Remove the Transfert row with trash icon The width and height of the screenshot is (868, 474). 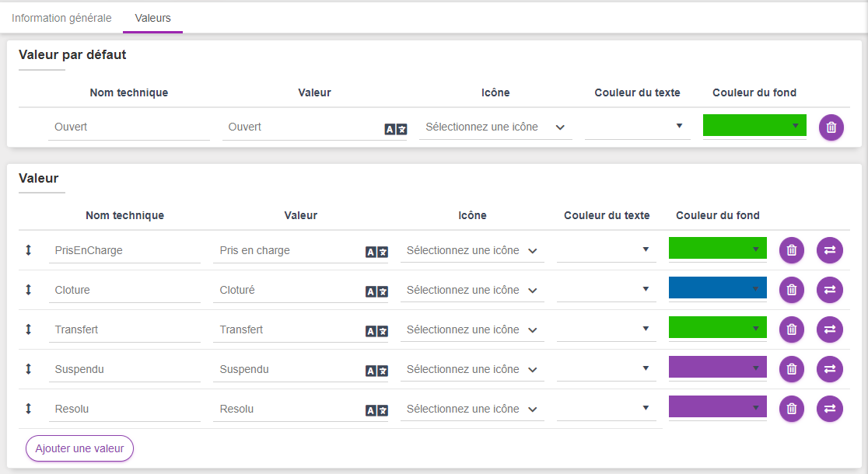tap(791, 329)
